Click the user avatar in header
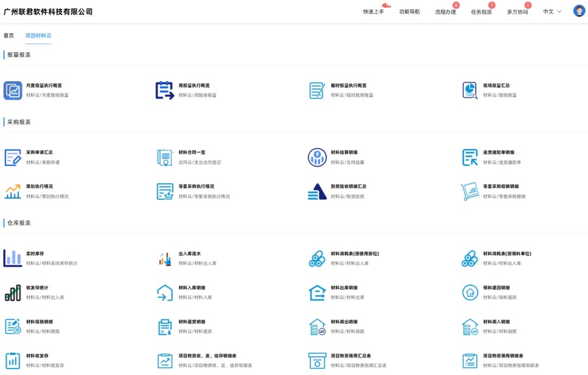588x375 pixels. (579, 11)
